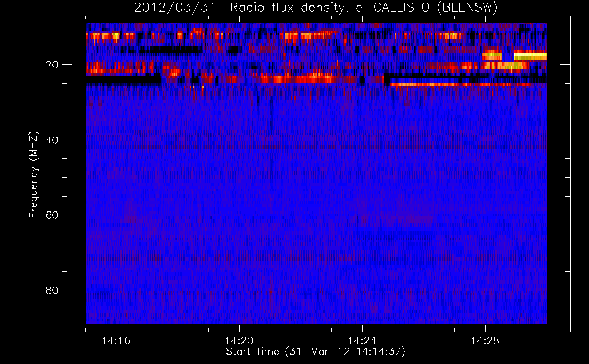
Task: Click the 14:28 time tick label
Action: [x=485, y=341]
